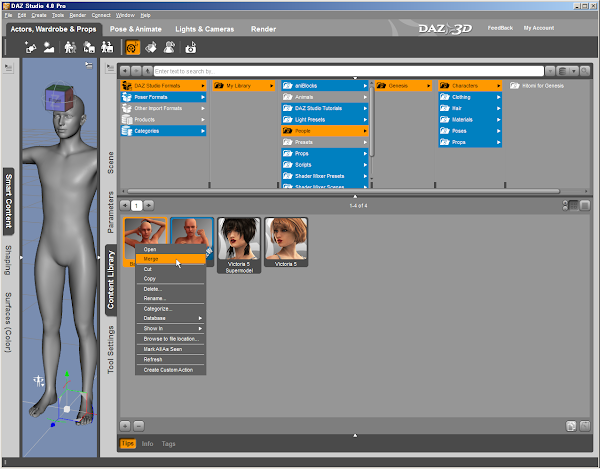
Task: Select the People folder
Action: coord(325,131)
